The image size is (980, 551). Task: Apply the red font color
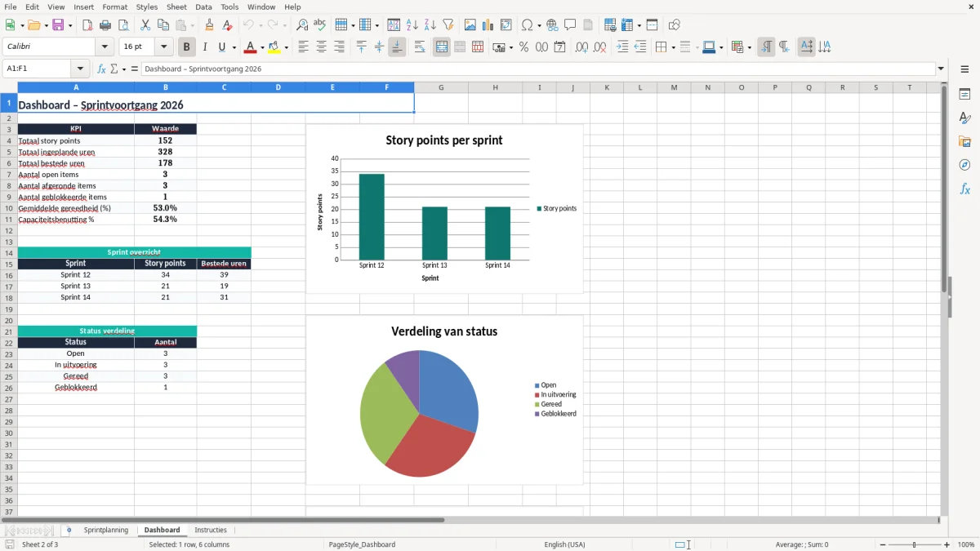(x=251, y=47)
